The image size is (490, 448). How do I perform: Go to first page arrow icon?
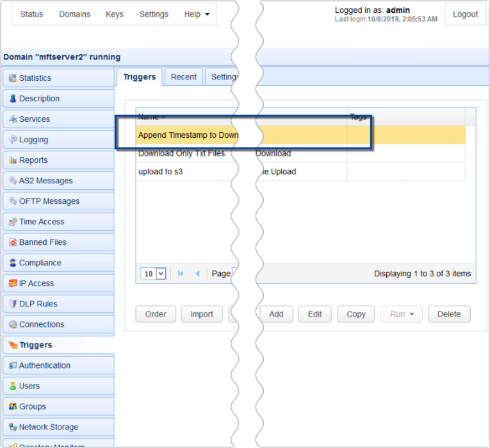pyautogui.click(x=181, y=274)
